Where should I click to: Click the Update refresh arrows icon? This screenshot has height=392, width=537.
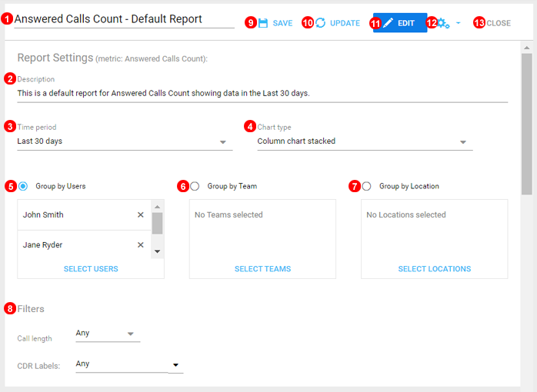pos(320,23)
